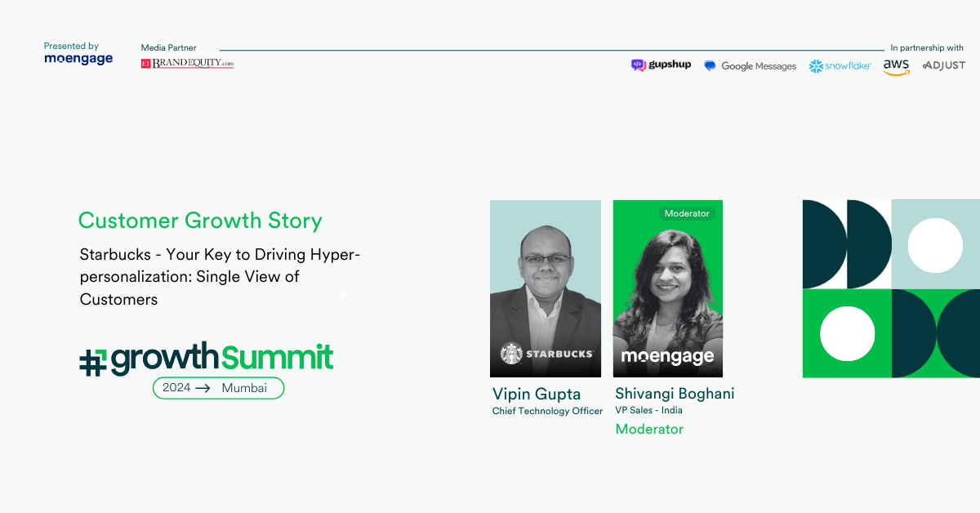Viewport: 980px width, 513px height.
Task: Click the Starbucks logo on Vipin's photo
Action: point(546,354)
